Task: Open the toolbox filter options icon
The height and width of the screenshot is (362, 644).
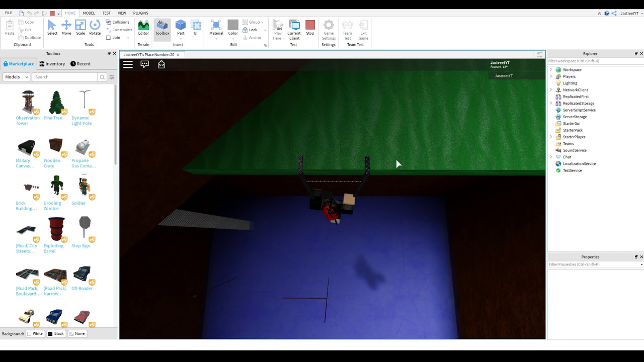Action: 112,77
